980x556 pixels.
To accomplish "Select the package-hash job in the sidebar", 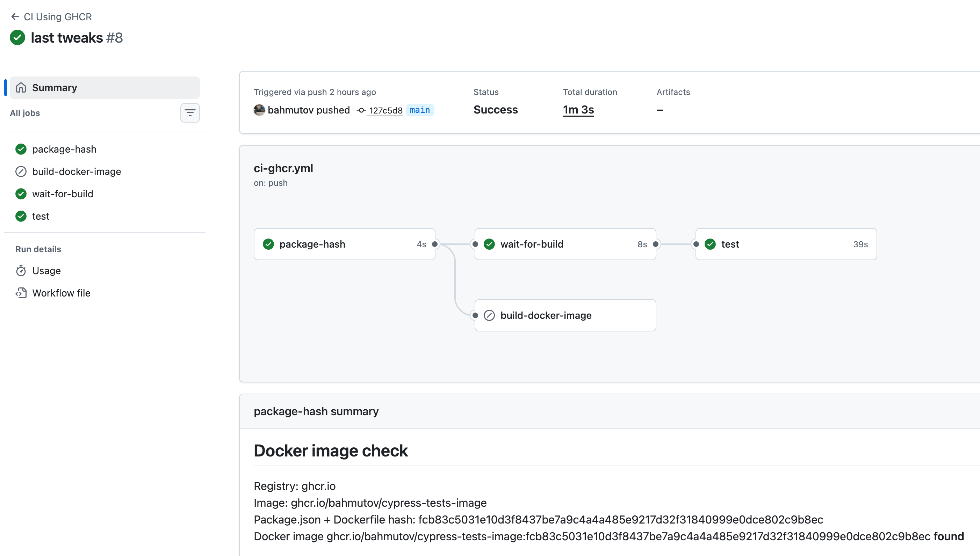I will pyautogui.click(x=64, y=149).
